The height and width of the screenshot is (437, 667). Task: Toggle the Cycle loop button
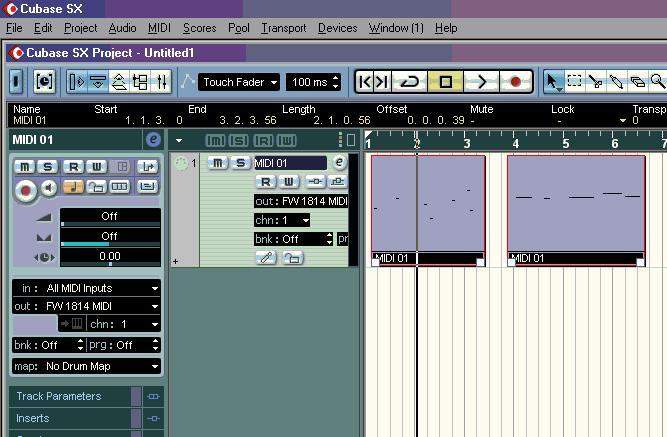pos(408,81)
